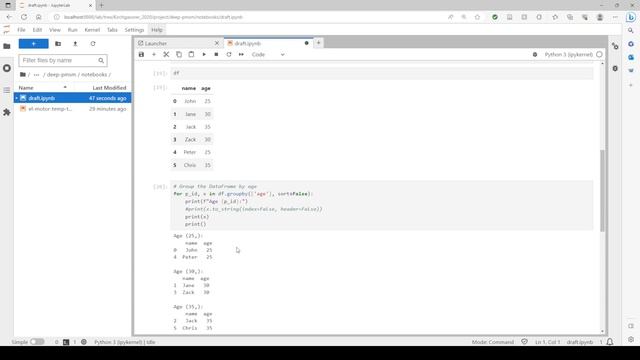This screenshot has height=360, width=640.
Task: Click Ln 1, Col 1 in the status bar
Action: click(547, 342)
